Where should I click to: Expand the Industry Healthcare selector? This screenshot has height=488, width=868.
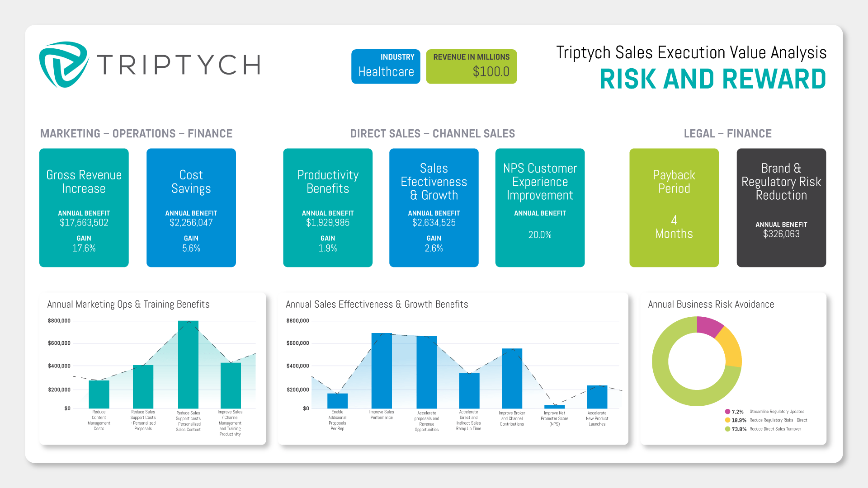386,66
